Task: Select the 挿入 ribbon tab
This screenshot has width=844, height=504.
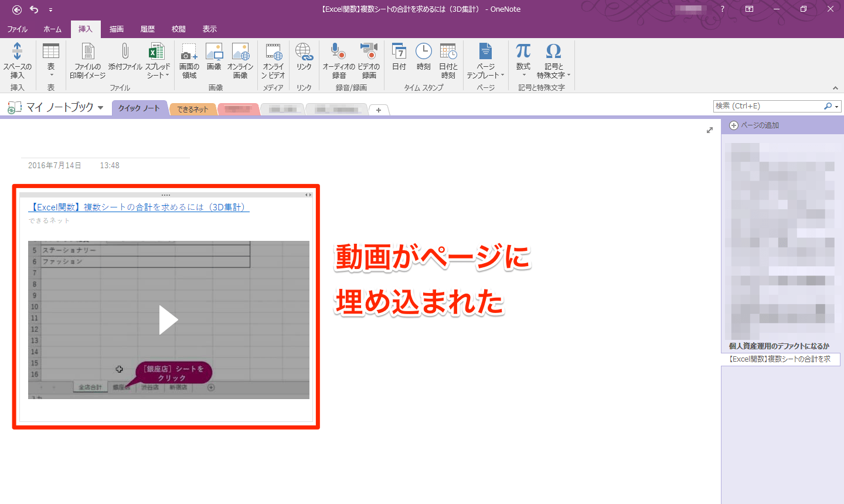Action: pyautogui.click(x=86, y=29)
